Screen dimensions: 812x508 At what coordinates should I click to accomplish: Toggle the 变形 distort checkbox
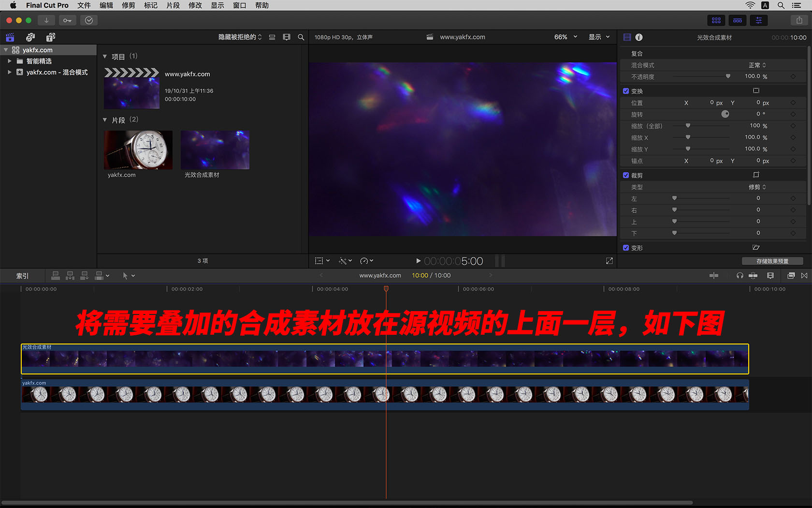pos(626,248)
